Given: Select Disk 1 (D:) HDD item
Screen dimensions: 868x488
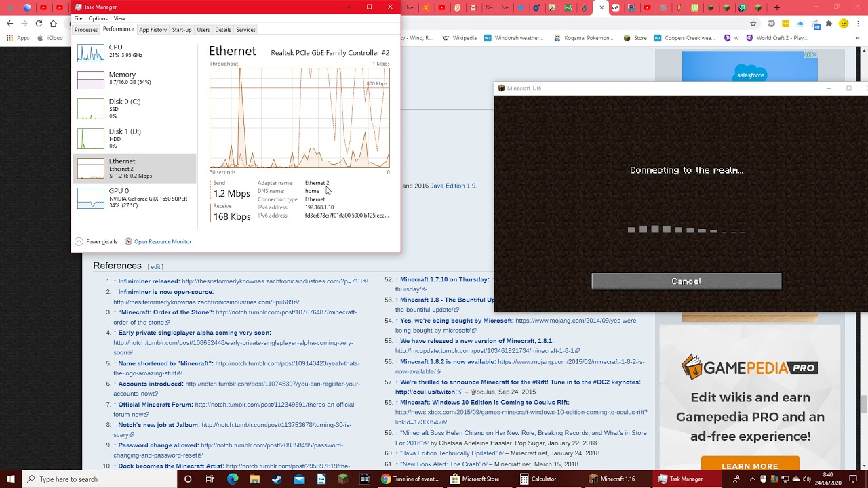Looking at the screenshot, I should point(134,138).
